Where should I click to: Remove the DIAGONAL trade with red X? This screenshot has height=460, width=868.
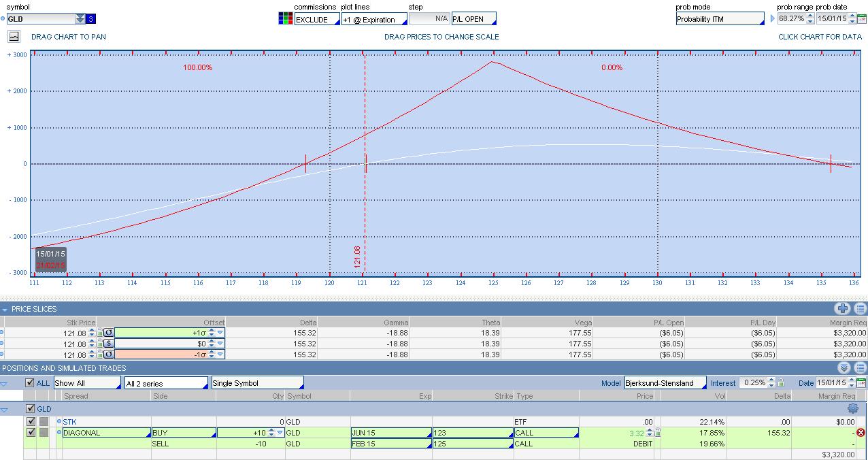click(861, 433)
